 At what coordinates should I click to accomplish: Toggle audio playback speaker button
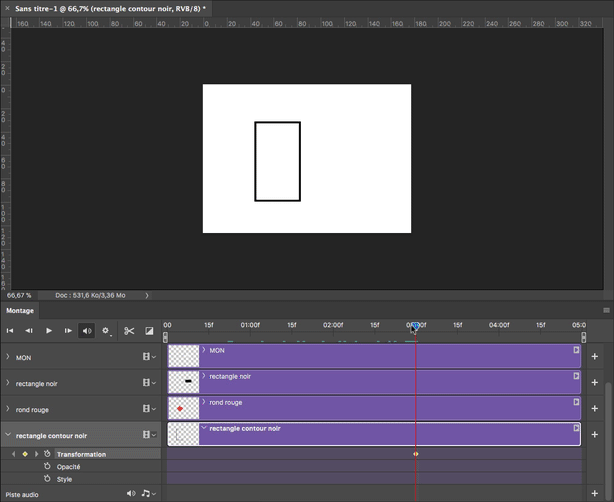click(87, 331)
